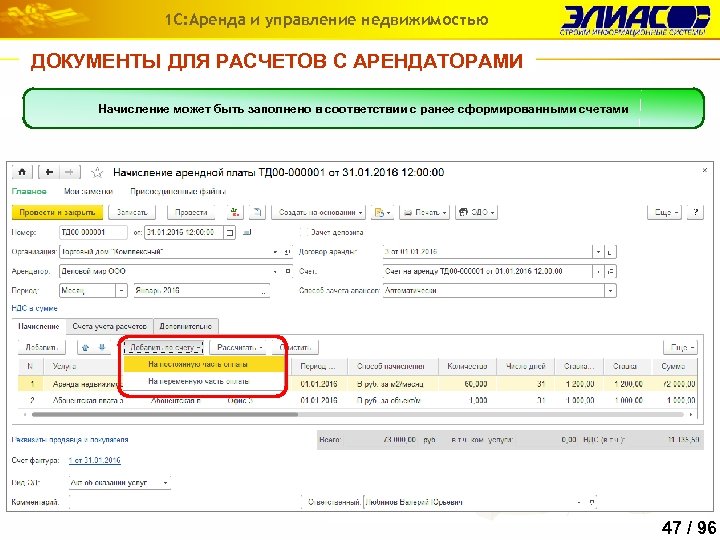Open the Счет record via open button
The width and height of the screenshot is (720, 540).
pos(610,271)
